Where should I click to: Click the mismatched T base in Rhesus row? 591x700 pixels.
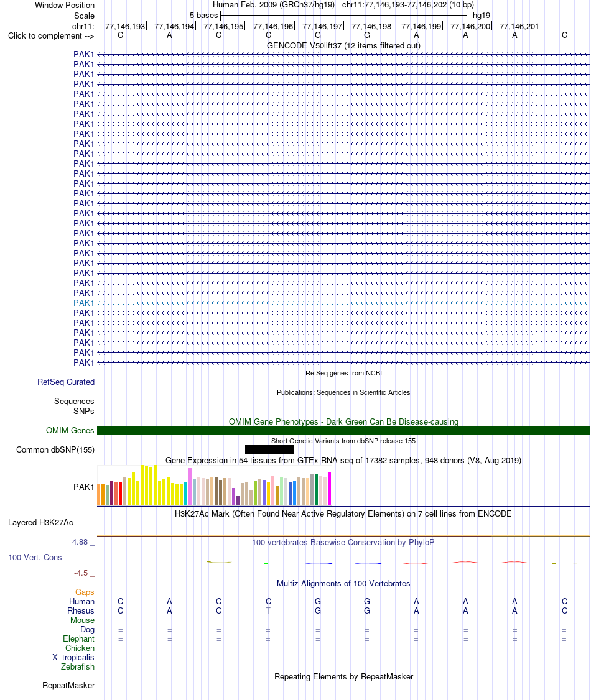(x=268, y=610)
